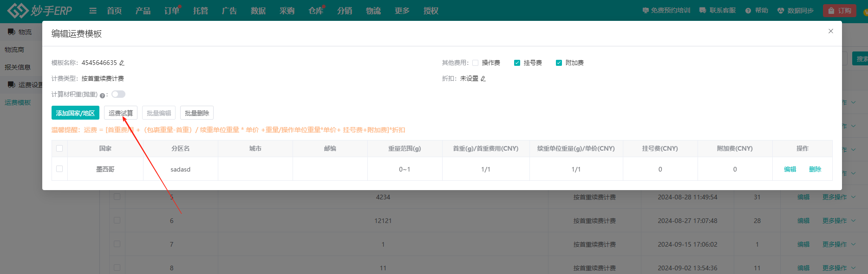Screen dimensions: 868x274
Task: Open the 分销 menu
Action: [345, 11]
